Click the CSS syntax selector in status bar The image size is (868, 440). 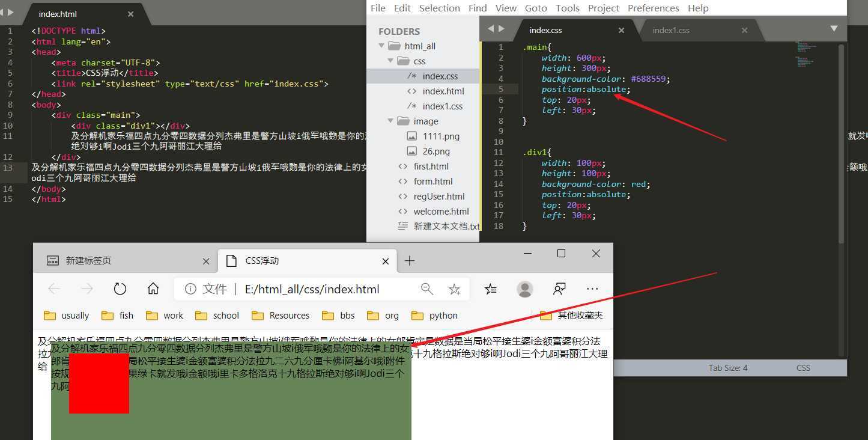(803, 368)
